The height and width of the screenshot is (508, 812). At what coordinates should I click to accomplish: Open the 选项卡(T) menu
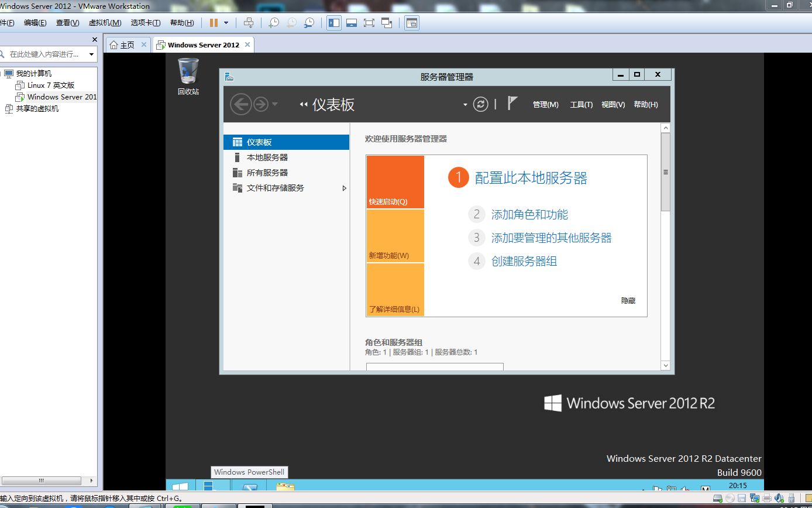(x=145, y=23)
